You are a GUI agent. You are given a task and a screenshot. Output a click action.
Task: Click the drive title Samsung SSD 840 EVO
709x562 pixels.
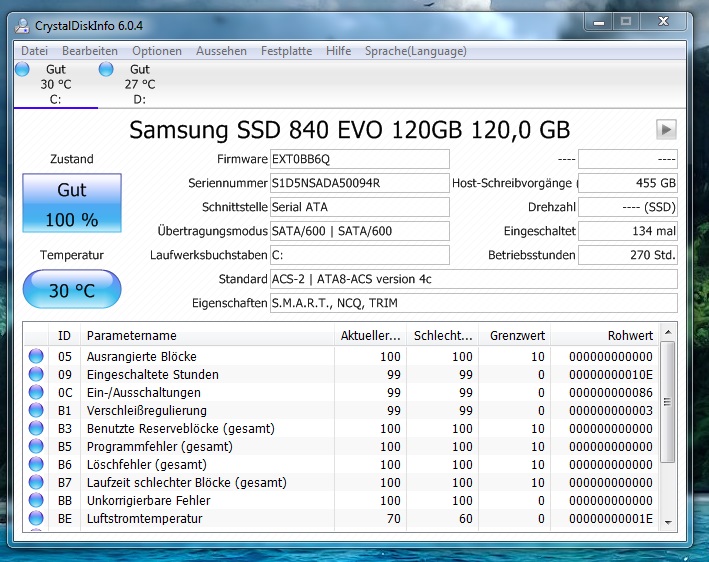(x=350, y=130)
